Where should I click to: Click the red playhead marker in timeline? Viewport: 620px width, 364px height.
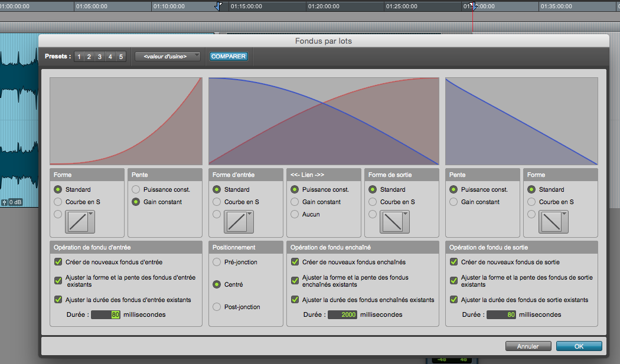[472, 7]
